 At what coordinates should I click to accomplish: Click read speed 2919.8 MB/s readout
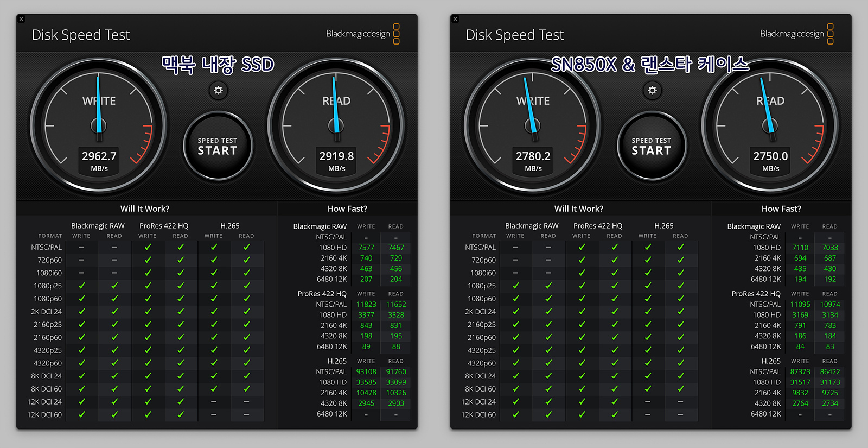coord(336,161)
